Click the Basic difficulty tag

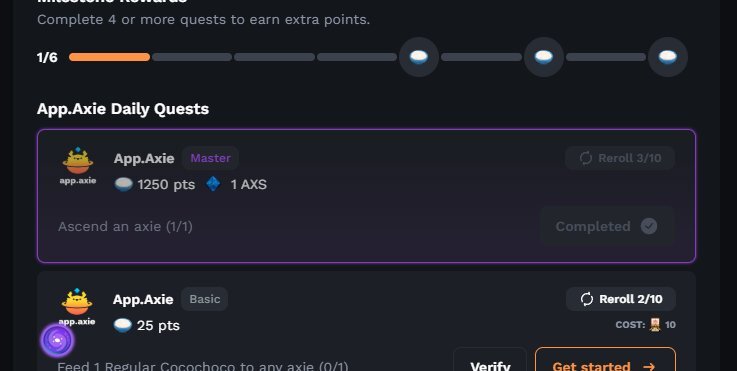coord(204,299)
